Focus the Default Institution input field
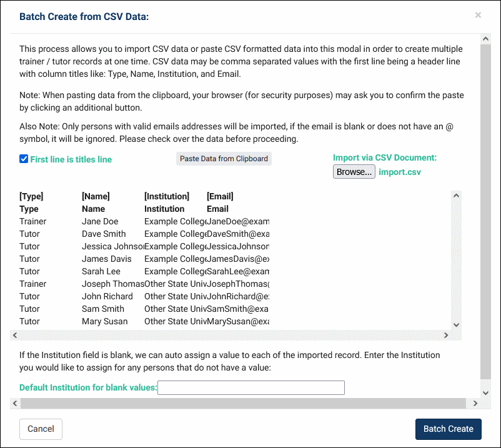 (x=251, y=387)
